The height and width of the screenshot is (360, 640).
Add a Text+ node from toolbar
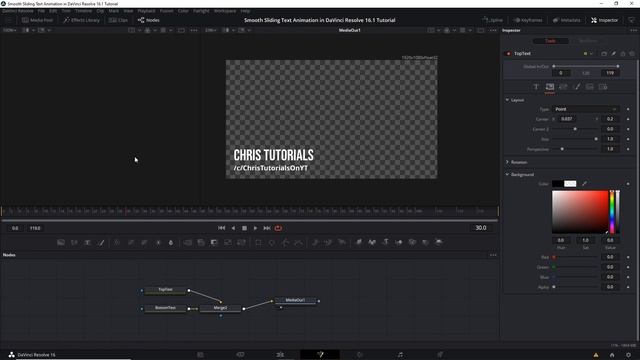point(87,242)
